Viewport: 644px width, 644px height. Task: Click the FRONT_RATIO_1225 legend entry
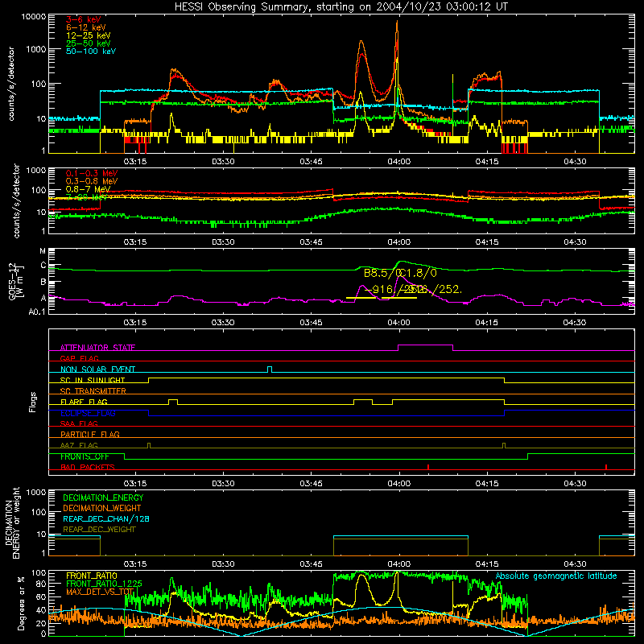pos(104,584)
